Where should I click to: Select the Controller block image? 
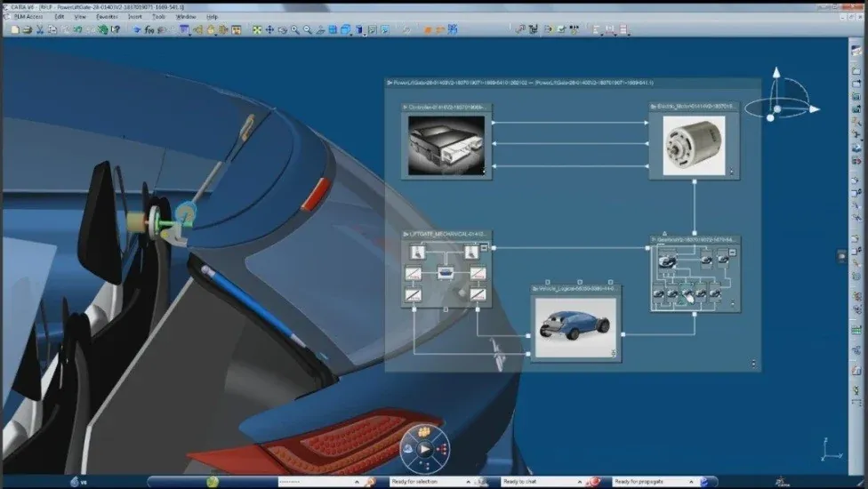point(446,145)
